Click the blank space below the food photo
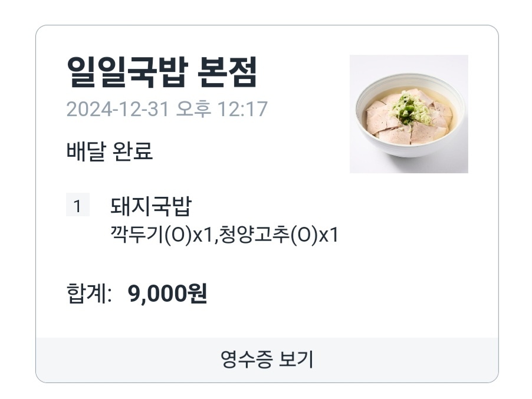The height and width of the screenshot is (399, 532). [409, 236]
